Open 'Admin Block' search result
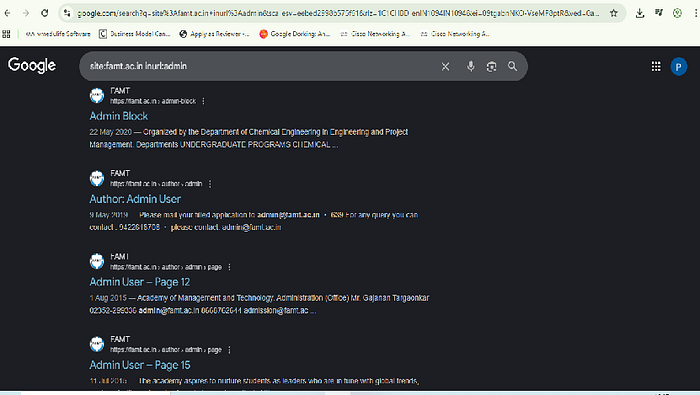Viewport: 700px width, 395px height. 119,116
